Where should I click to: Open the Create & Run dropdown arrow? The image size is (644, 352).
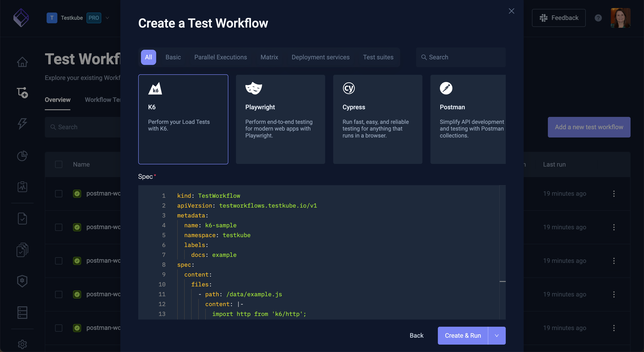click(x=497, y=335)
